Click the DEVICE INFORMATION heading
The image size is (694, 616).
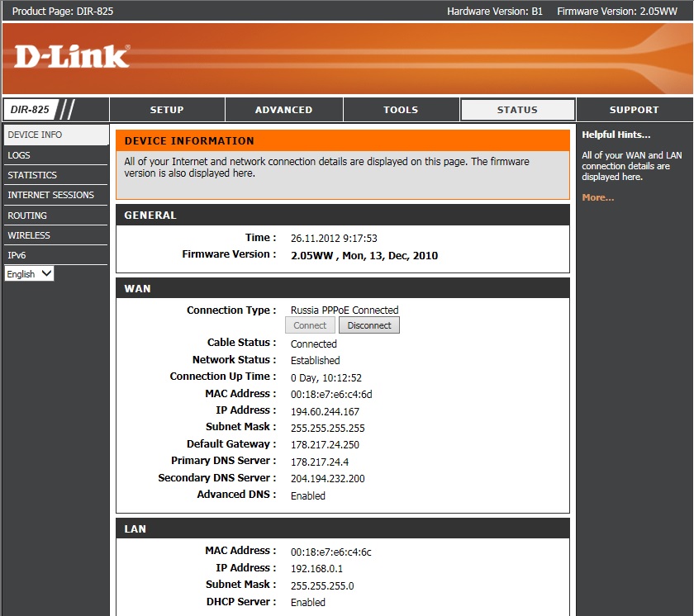coord(189,141)
